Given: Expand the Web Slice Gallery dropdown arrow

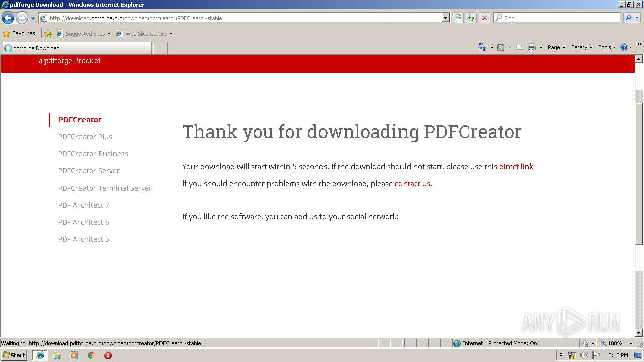Looking at the screenshot, I should 171,34.
